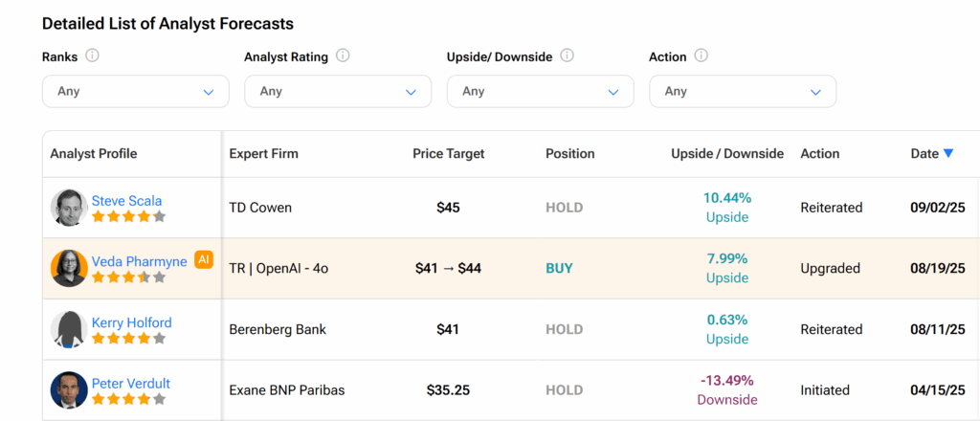Open the Veda Pharmyne profile link

click(x=140, y=262)
